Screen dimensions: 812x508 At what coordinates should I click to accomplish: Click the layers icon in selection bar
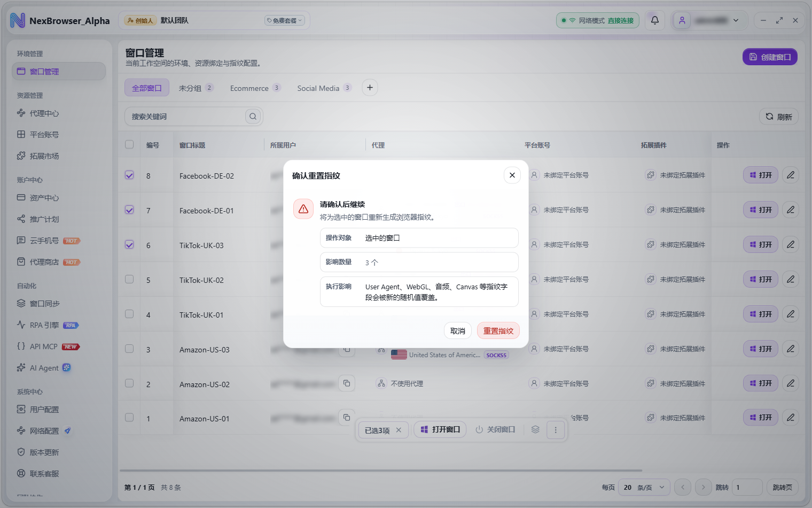coord(535,430)
